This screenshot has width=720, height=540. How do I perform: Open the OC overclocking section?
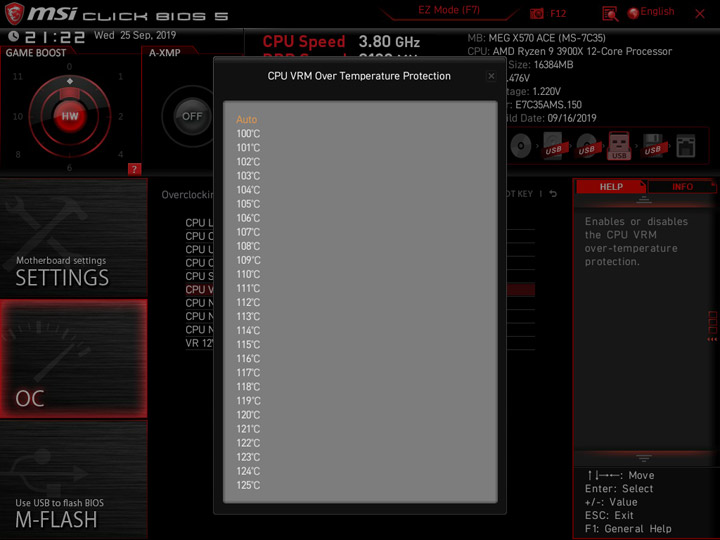73,359
